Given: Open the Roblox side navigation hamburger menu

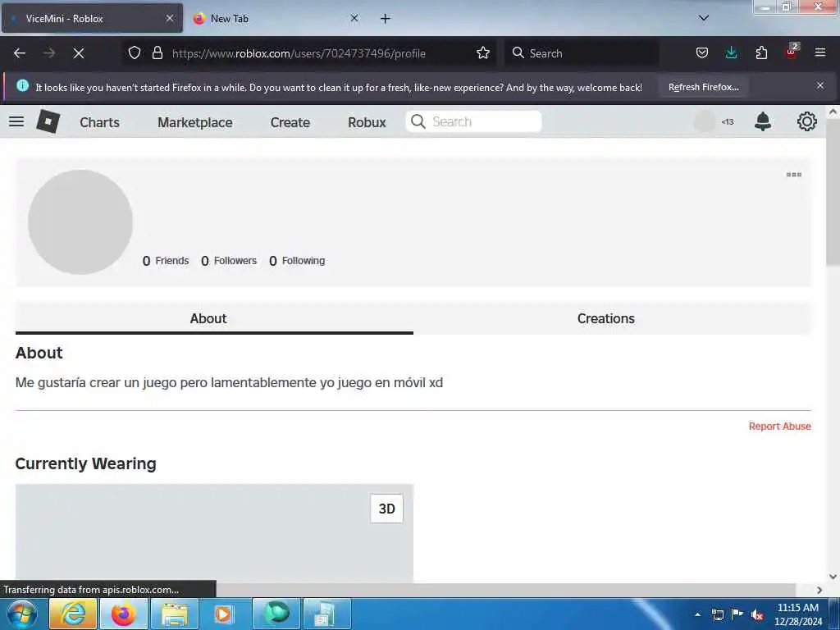Looking at the screenshot, I should click(16, 121).
